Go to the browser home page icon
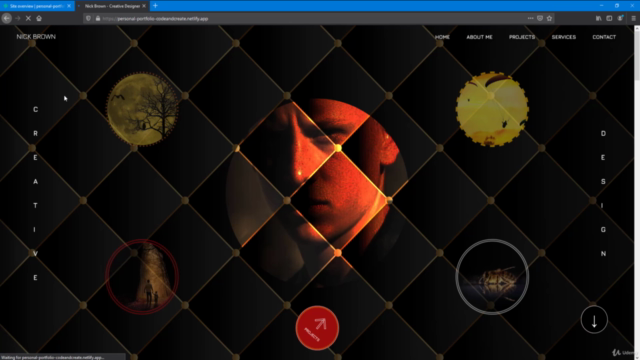The image size is (640, 360). 39,18
